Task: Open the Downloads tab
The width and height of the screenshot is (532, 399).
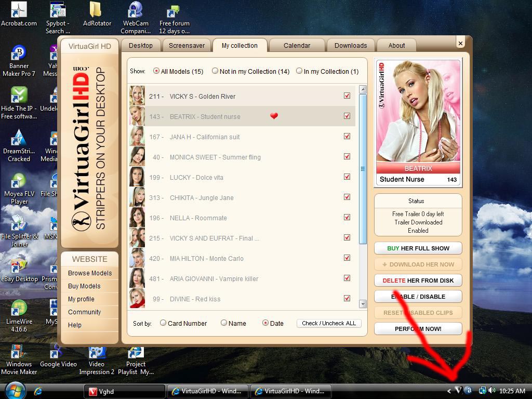Action: point(351,46)
